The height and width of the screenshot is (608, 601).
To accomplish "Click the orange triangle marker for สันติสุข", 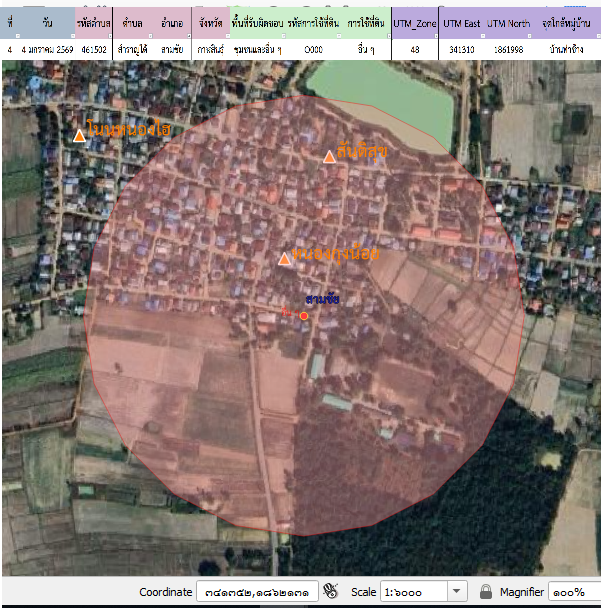I will coord(329,156).
